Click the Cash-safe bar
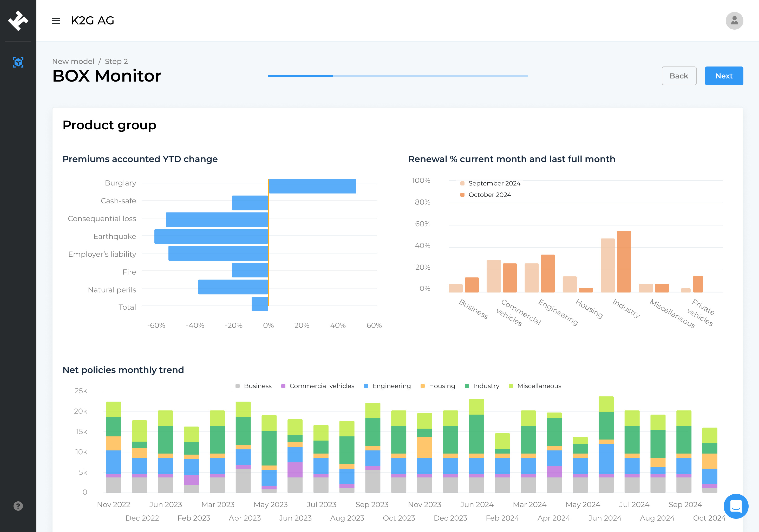 pos(250,203)
